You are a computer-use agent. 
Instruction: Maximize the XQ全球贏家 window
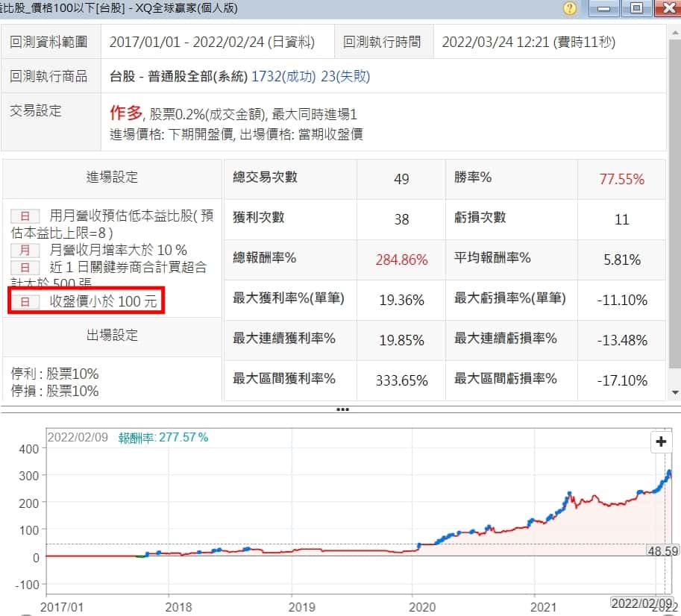(636, 8)
